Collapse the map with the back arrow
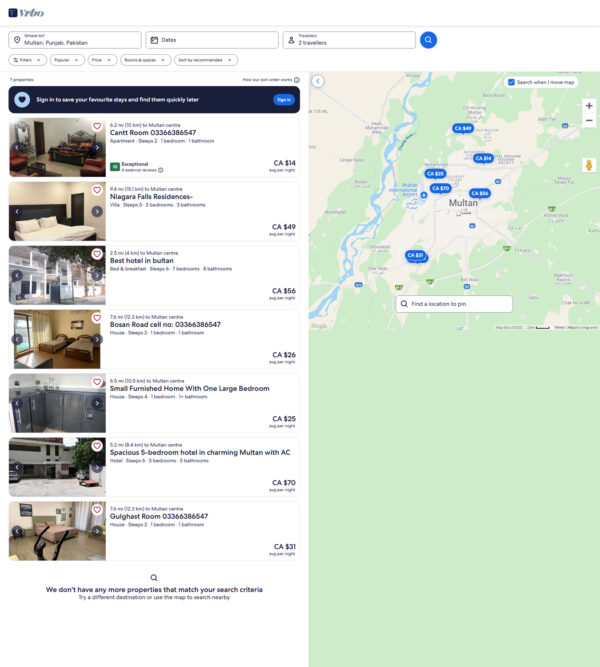This screenshot has height=667, width=600. [318, 81]
